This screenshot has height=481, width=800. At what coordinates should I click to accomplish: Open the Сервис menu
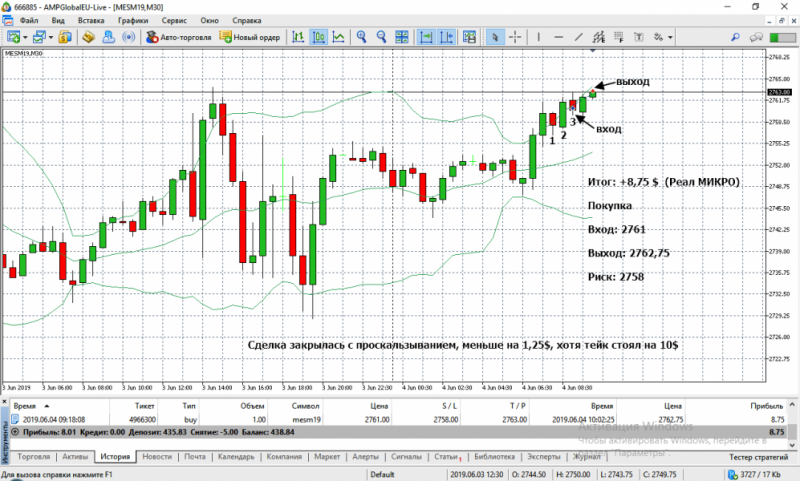pos(174,20)
